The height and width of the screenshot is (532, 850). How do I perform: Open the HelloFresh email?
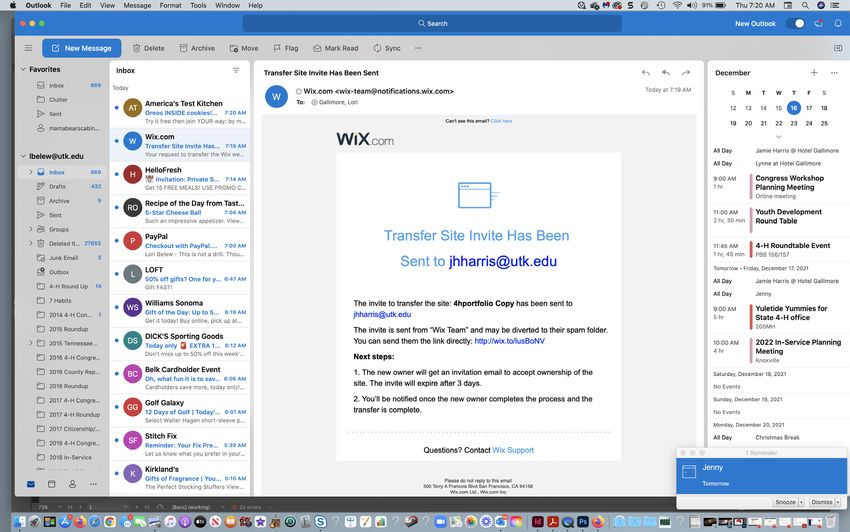click(x=180, y=178)
